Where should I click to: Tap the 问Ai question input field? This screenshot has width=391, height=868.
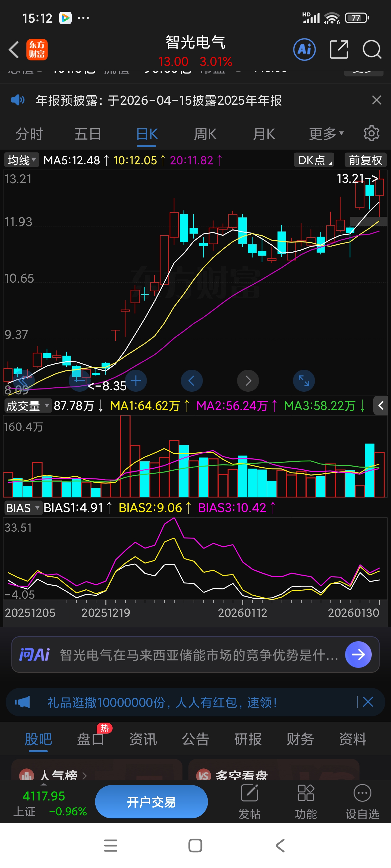pos(195,654)
